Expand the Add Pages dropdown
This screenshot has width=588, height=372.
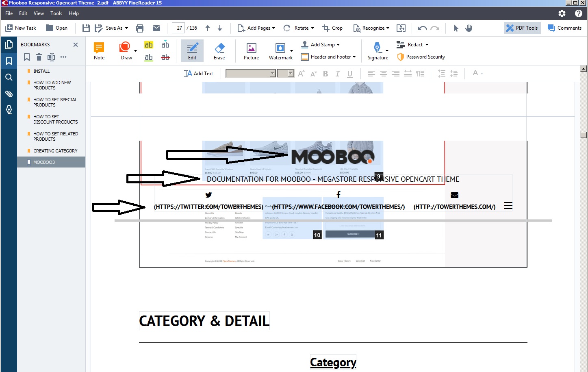[x=273, y=28]
